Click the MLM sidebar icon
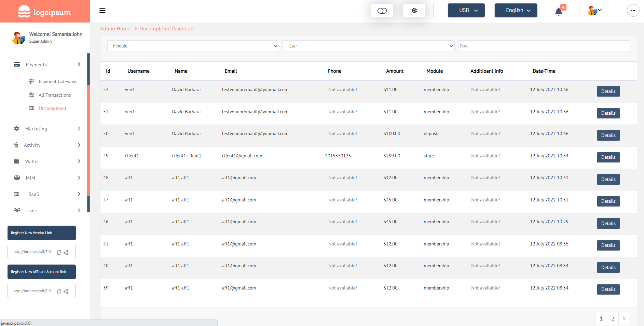The width and height of the screenshot is (644, 326). [17, 178]
